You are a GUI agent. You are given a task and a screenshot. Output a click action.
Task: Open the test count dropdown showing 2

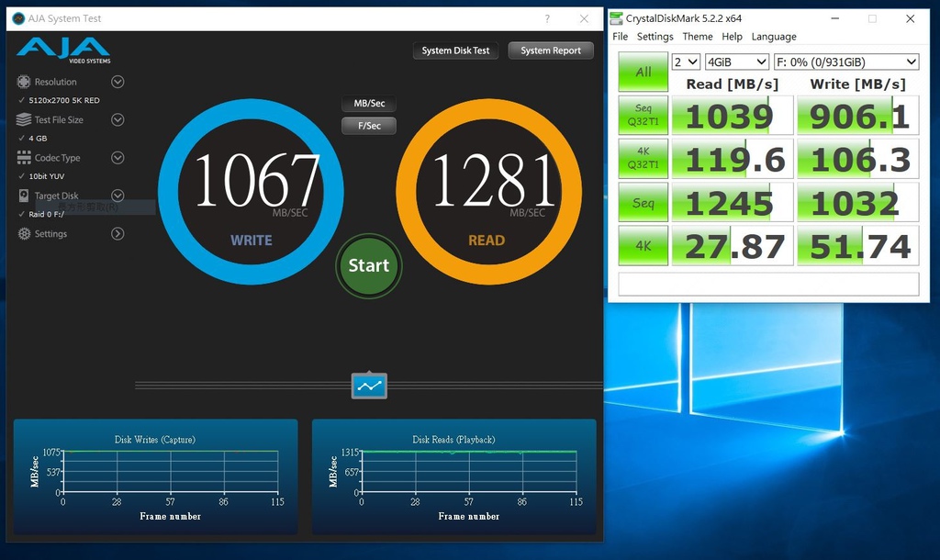click(686, 62)
